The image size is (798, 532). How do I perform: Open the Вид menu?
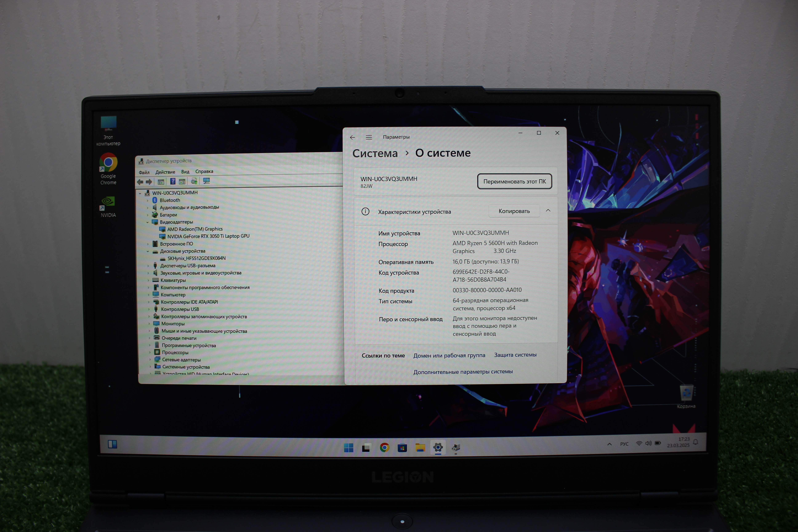point(185,172)
